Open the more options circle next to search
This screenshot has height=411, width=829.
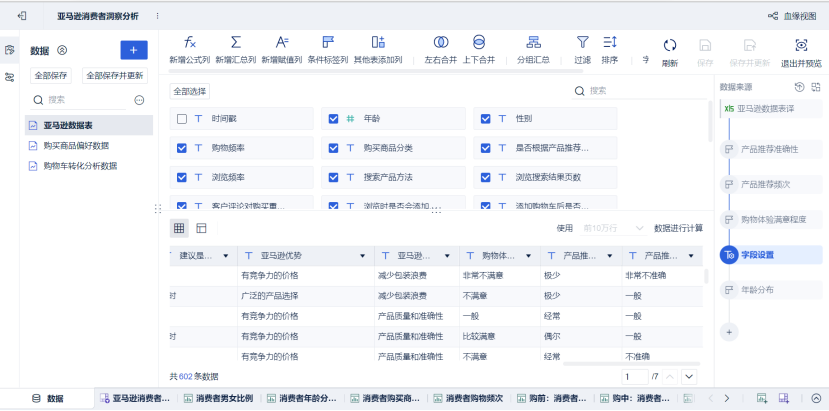pyautogui.click(x=140, y=100)
